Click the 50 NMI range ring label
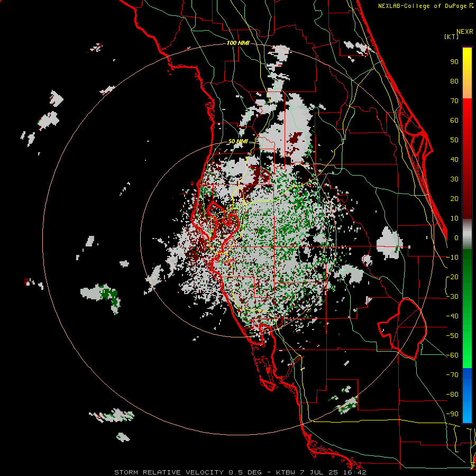476x476 pixels. click(237, 141)
